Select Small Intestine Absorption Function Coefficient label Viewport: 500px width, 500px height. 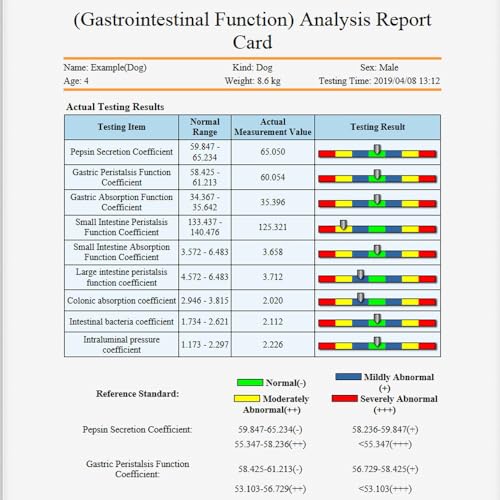coord(121,252)
